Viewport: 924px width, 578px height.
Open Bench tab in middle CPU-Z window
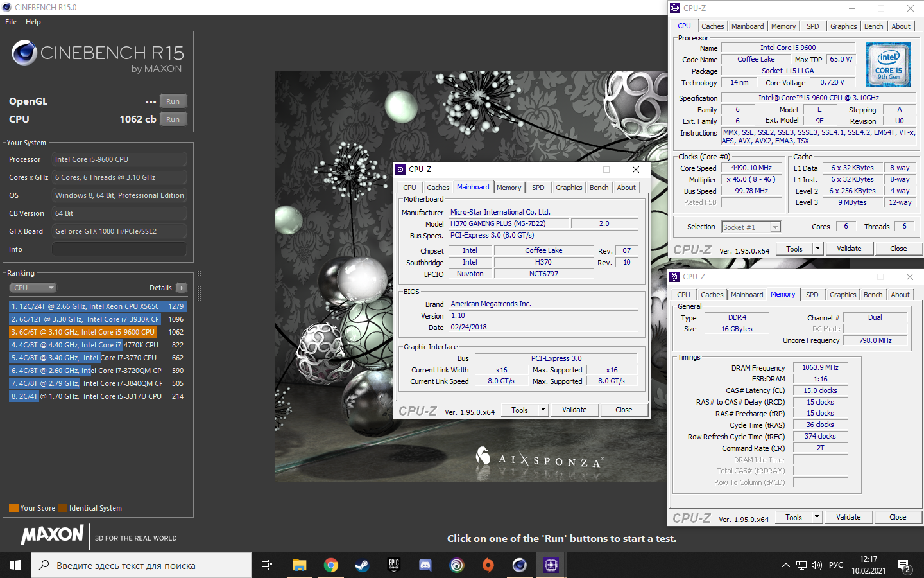pos(599,188)
